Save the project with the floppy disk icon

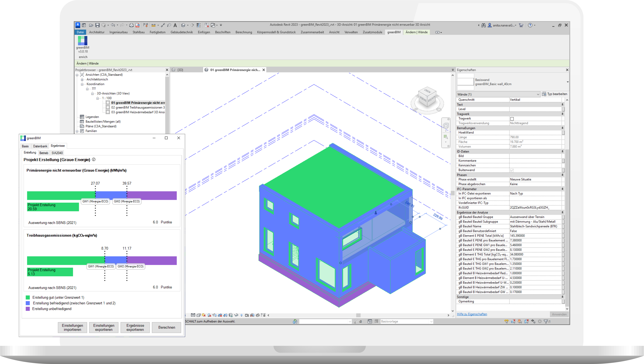98,25
